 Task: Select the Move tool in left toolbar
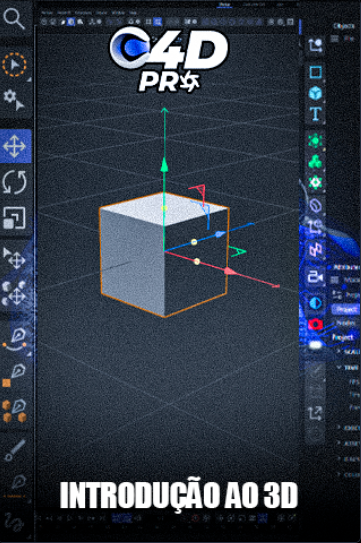(15, 146)
